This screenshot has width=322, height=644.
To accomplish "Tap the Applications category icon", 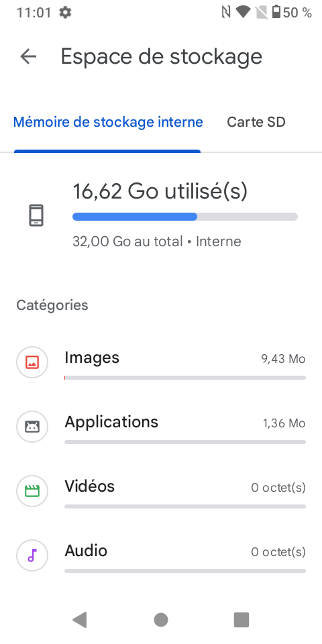I will coord(32,427).
